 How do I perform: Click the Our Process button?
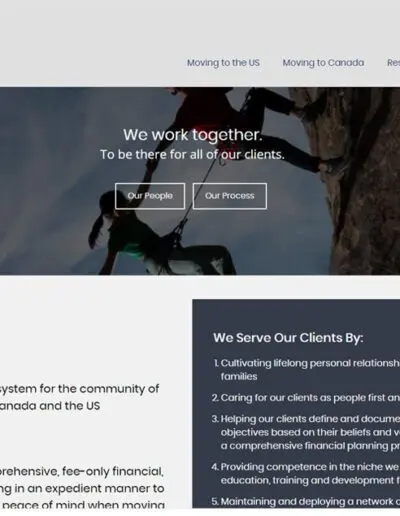[x=230, y=196]
